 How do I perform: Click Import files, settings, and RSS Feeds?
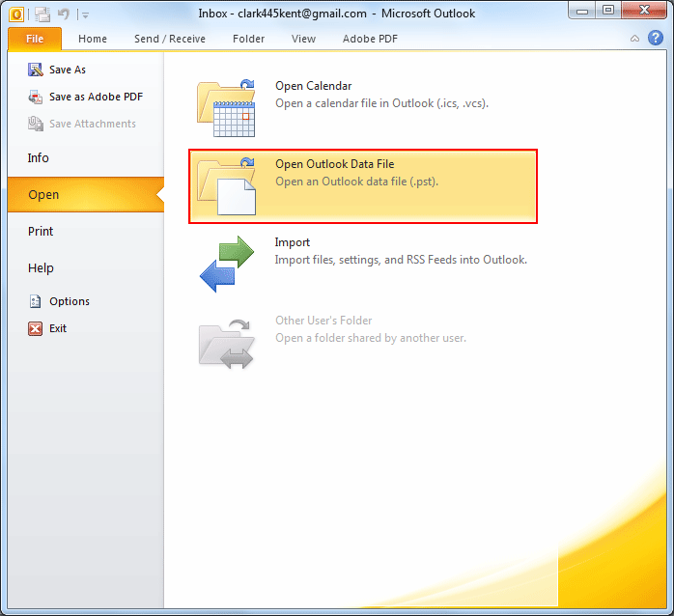coord(401,260)
